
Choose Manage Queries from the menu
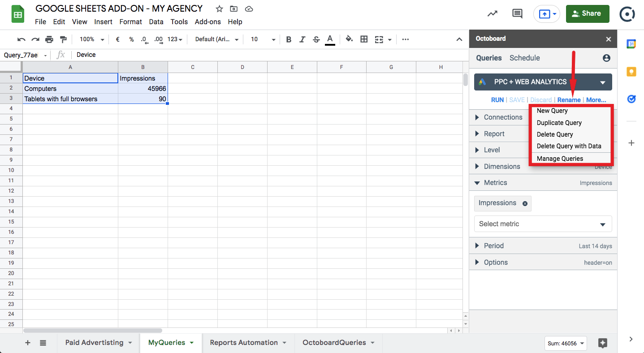[x=560, y=159]
